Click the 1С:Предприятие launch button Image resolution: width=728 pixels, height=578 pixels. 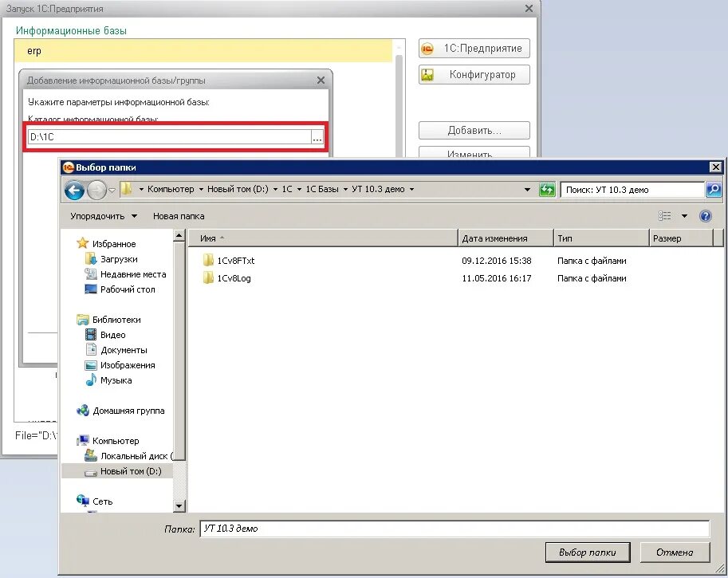474,49
